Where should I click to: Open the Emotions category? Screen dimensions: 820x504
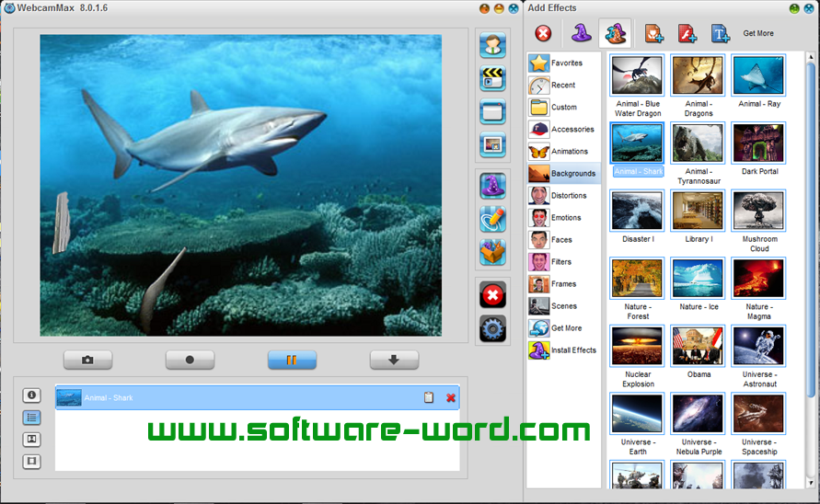coord(564,217)
